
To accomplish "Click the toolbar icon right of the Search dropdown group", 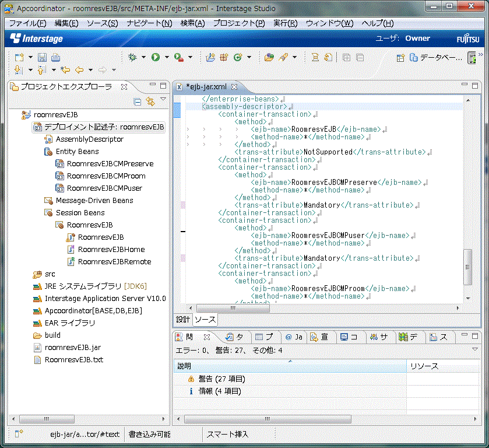I will point(315,57).
